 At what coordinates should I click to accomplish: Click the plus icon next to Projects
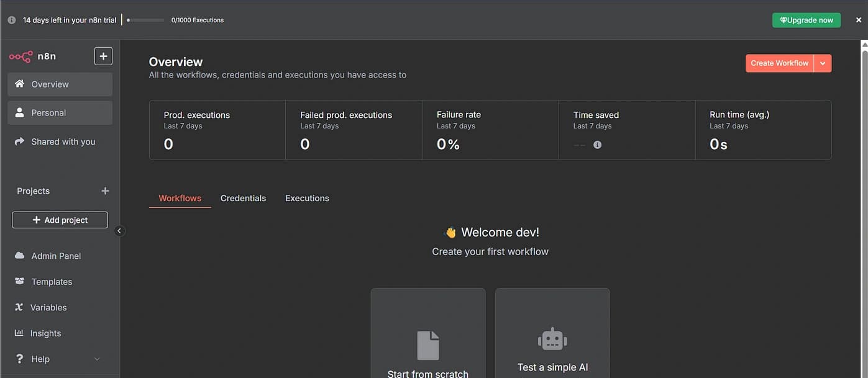(x=105, y=191)
